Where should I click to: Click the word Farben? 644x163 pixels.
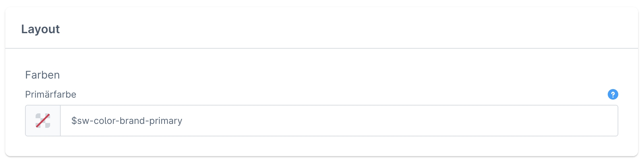click(x=43, y=75)
